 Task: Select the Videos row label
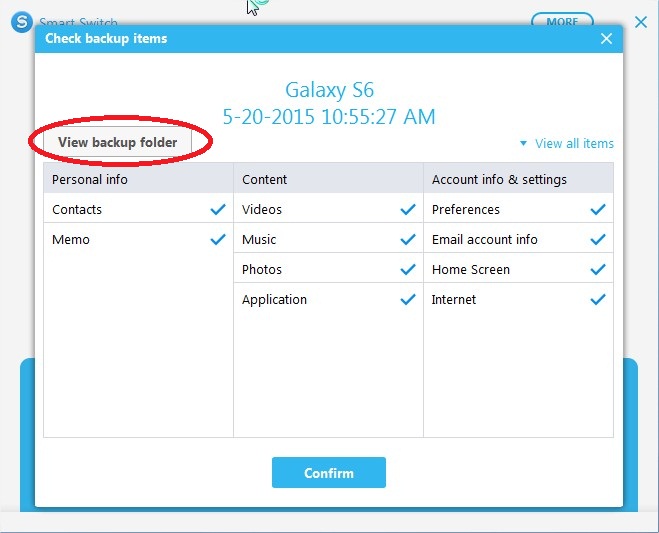(262, 209)
